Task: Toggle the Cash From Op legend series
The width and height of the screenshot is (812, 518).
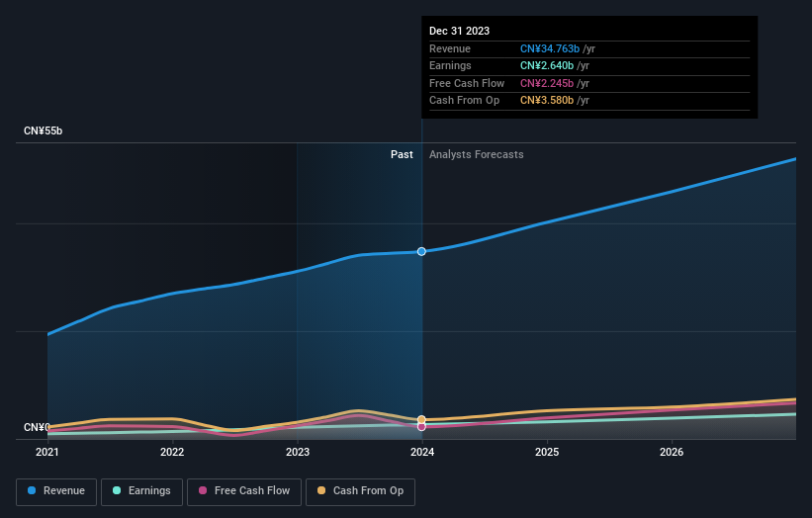Action: (x=360, y=491)
